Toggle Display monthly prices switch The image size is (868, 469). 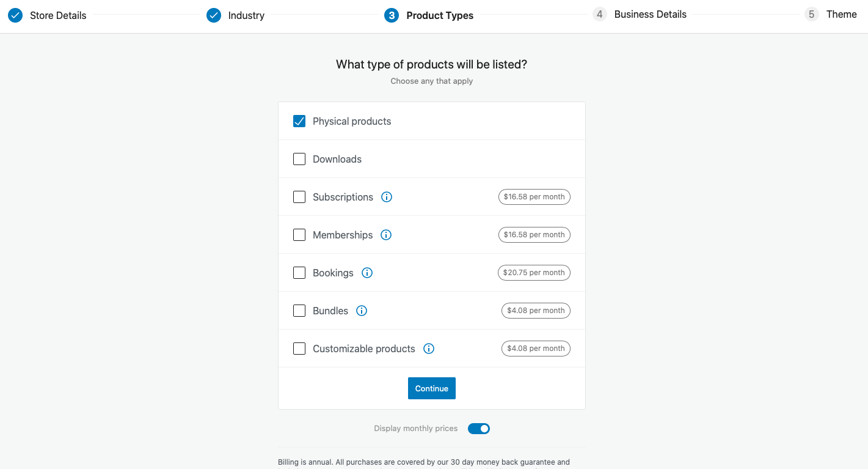pos(479,429)
